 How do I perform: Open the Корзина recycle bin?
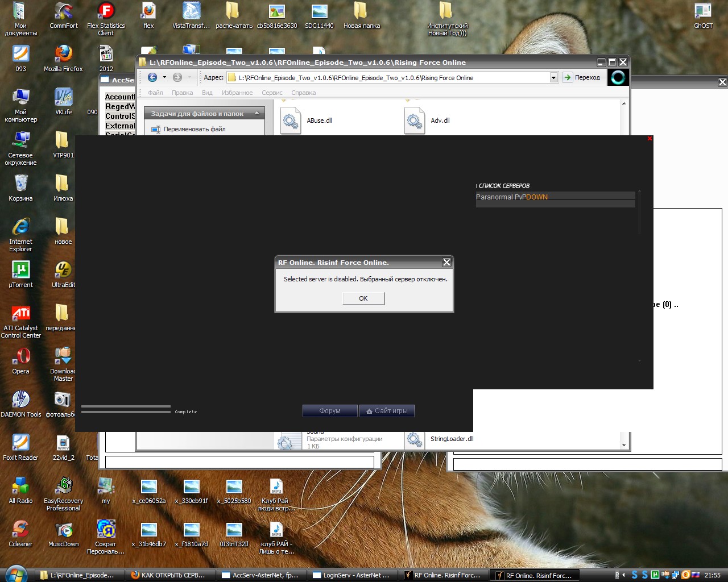click(x=20, y=188)
